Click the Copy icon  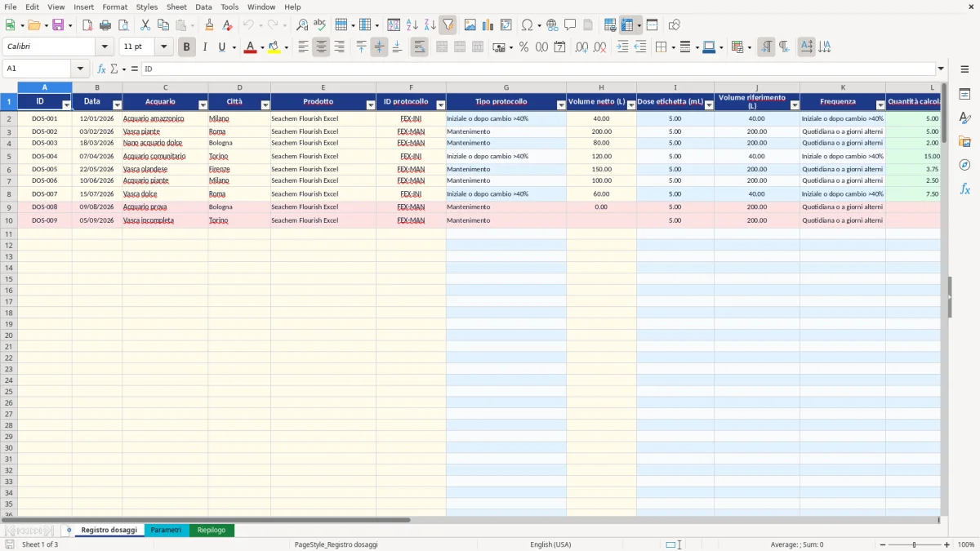(x=163, y=25)
